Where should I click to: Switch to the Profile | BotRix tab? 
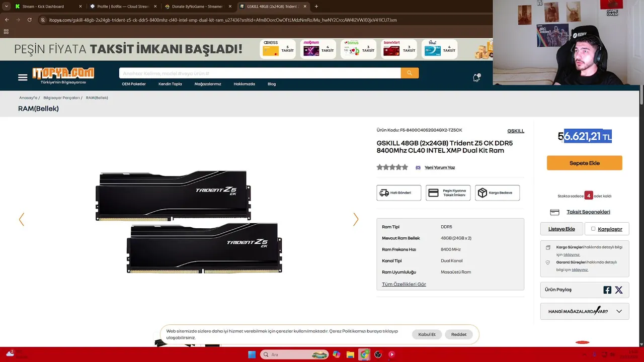[x=123, y=7]
